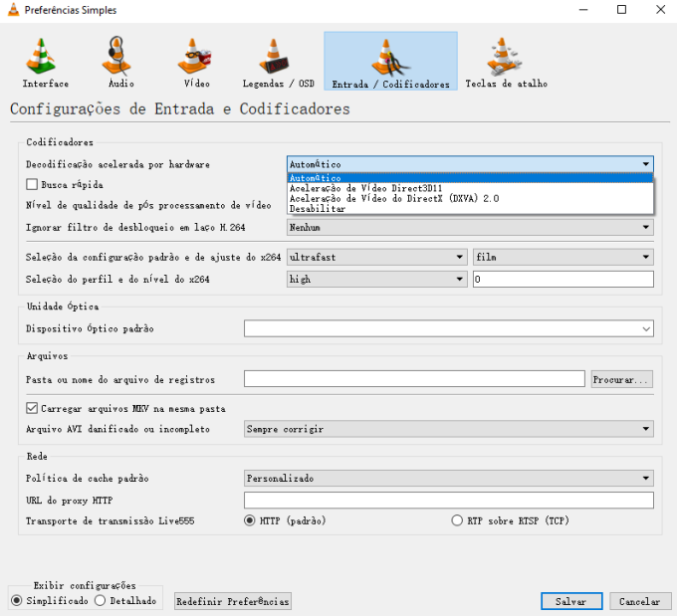Click the log file folder name field
This screenshot has height=616, width=677.
pyautogui.click(x=414, y=378)
